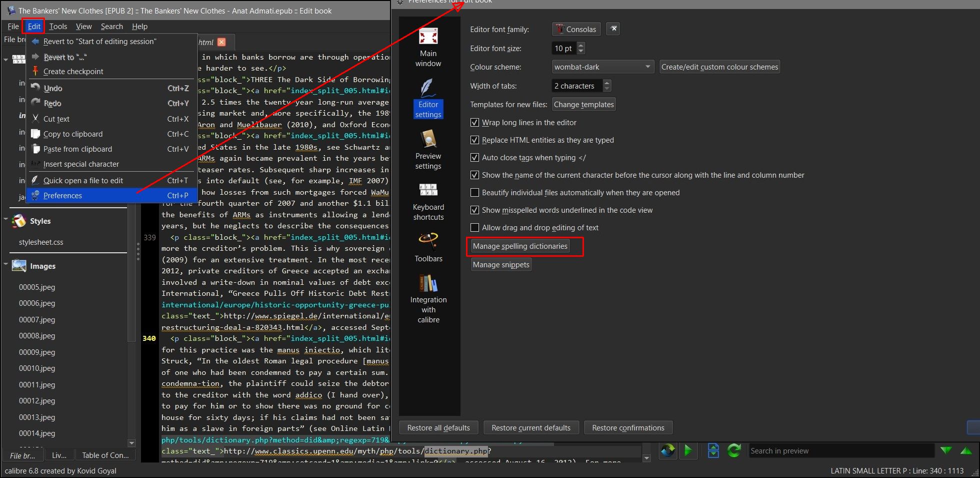This screenshot has height=478, width=980.
Task: Select Copy to clipboard in Edit menu
Action: (x=112, y=134)
